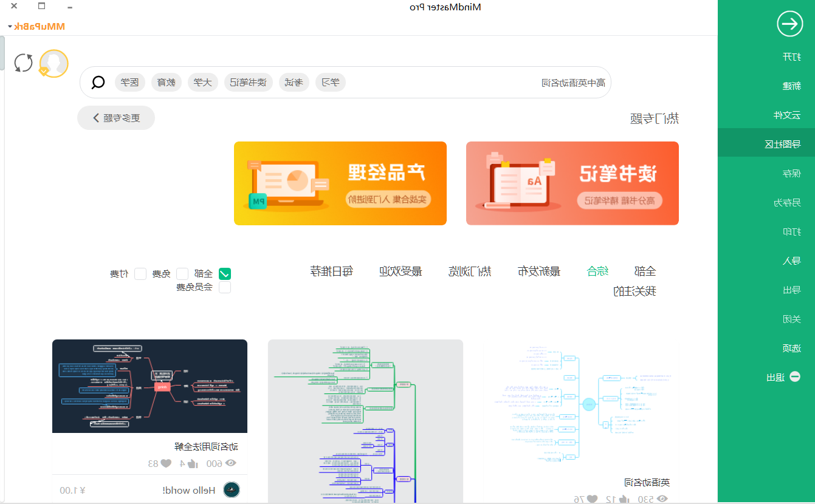Screen dimensions: 815x504
Task: Click the back arrow circle icon in green sidebar
Action: click(x=789, y=24)
